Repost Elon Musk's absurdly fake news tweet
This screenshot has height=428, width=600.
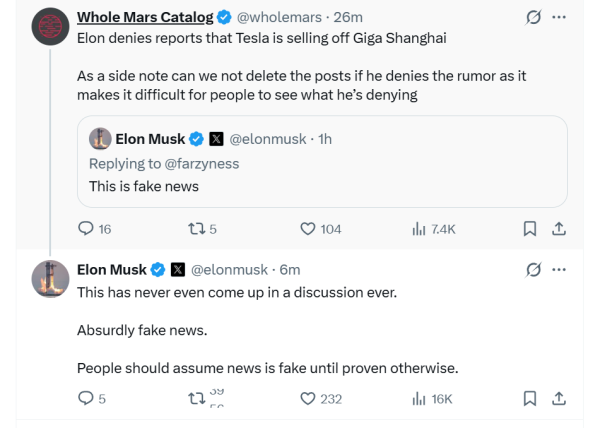pos(206,399)
